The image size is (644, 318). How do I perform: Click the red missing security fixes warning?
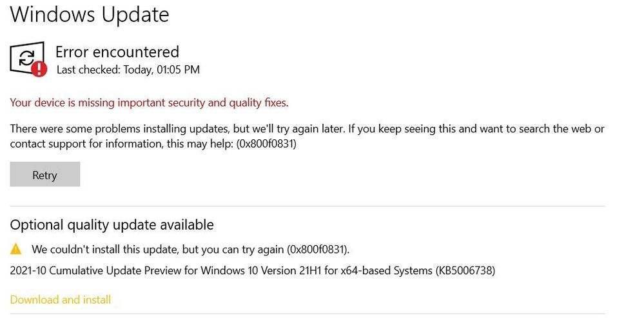pyautogui.click(x=149, y=103)
